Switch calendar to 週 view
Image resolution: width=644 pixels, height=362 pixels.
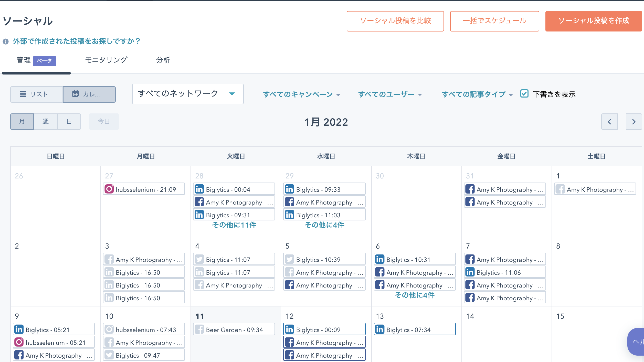coord(45,121)
